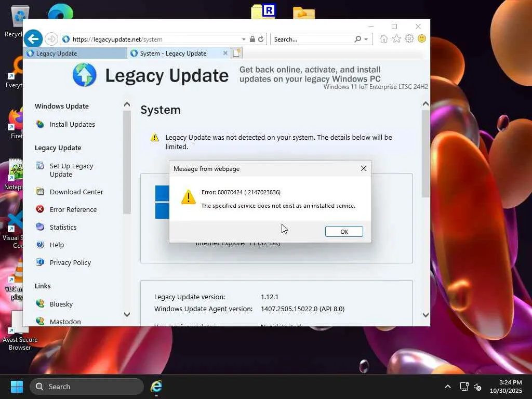Open the Bluesky link
The image size is (532, 399).
(61, 304)
